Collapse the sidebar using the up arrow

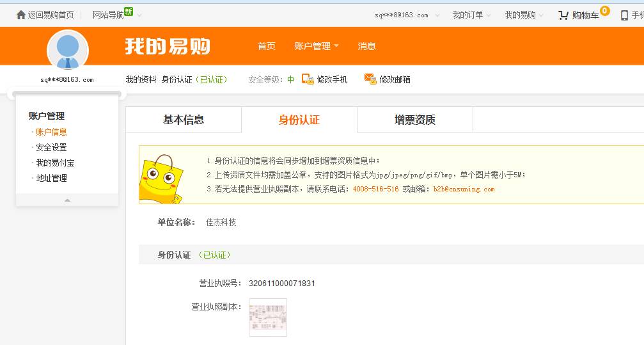tap(67, 200)
